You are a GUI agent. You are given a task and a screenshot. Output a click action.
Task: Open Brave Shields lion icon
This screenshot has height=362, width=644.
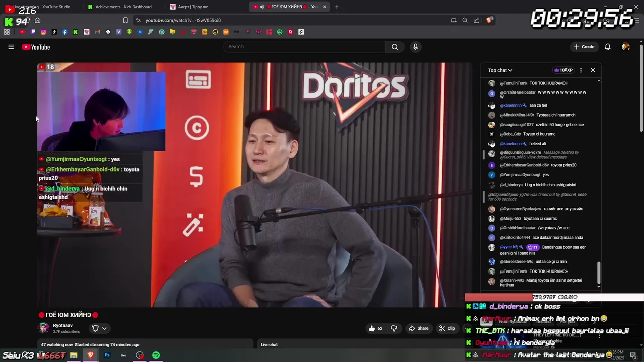[489, 20]
